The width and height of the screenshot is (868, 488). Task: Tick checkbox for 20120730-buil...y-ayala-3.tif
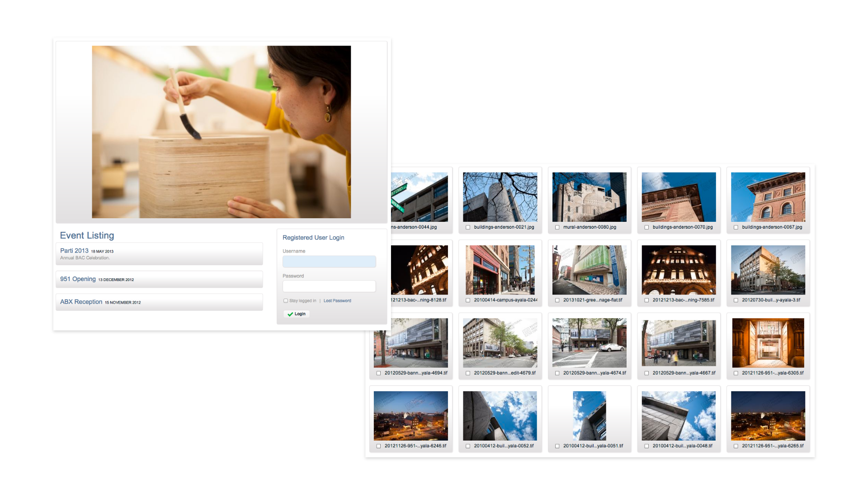[x=736, y=300]
